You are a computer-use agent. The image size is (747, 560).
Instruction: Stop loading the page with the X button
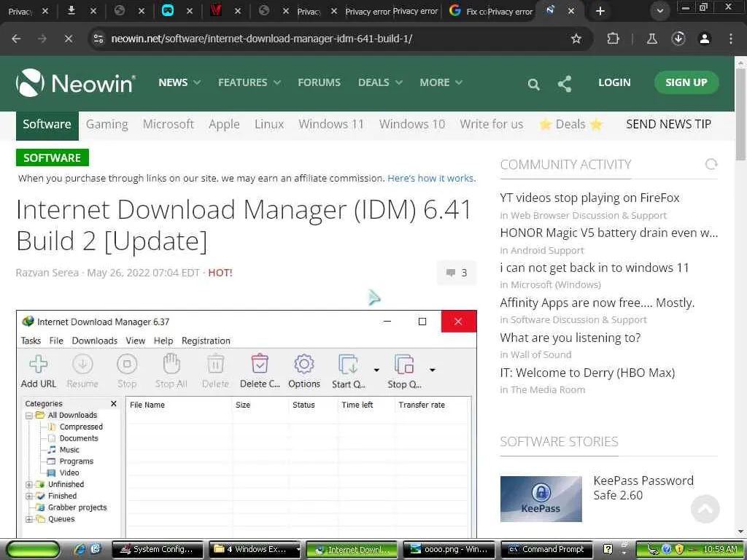click(x=69, y=39)
